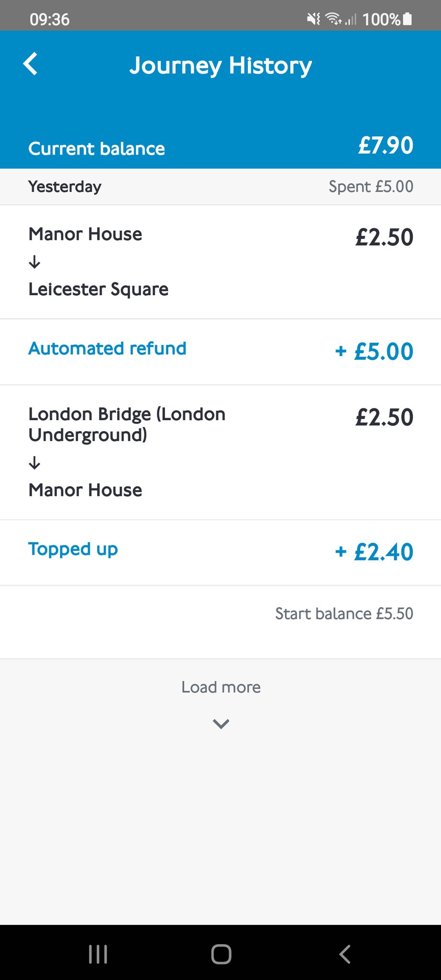This screenshot has width=441, height=980.
Task: Tap the Android recent apps icon
Action: click(x=98, y=954)
